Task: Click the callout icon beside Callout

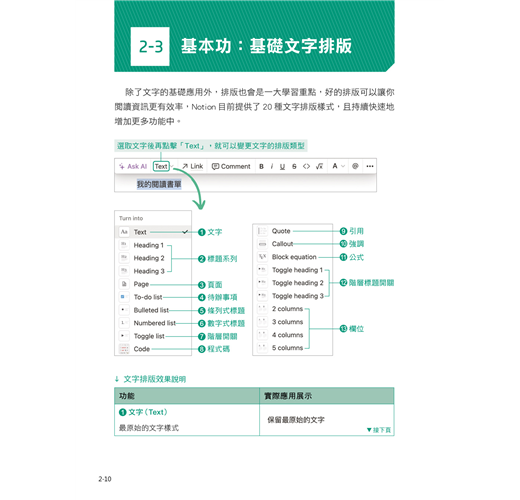Action: tap(262, 244)
